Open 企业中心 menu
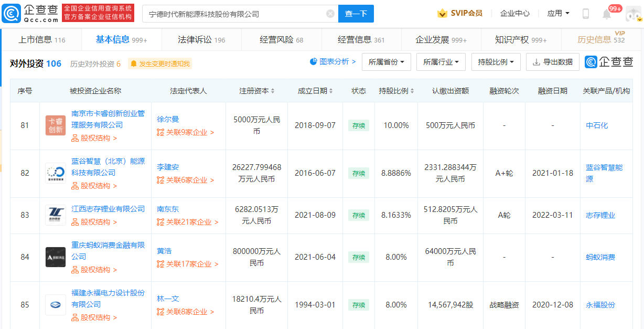Viewport: 644px width, 329px height. (515, 14)
